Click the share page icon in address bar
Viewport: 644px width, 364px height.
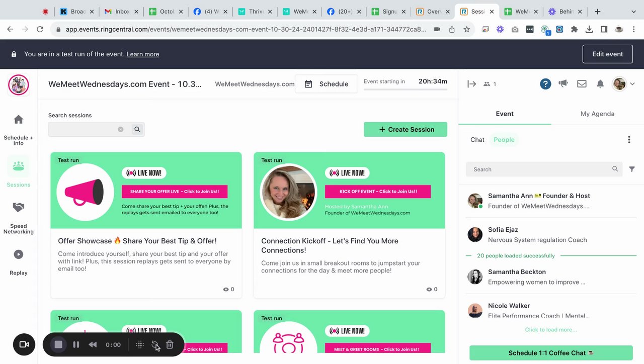(x=452, y=30)
